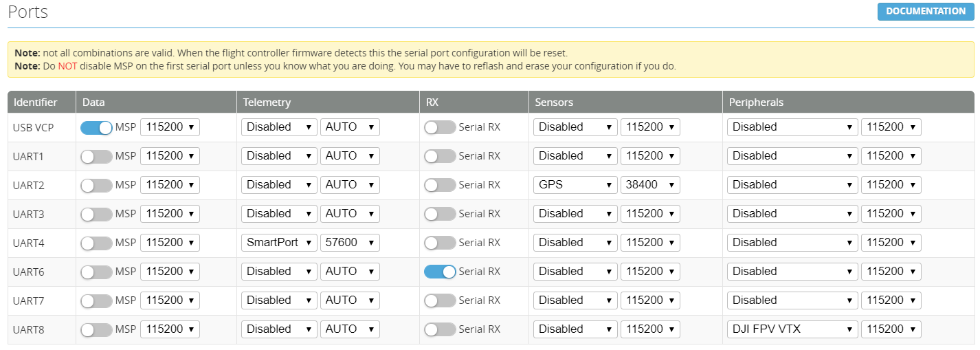980x350 pixels.
Task: Expand UART1 telemetry Disabled dropdown
Action: [278, 156]
